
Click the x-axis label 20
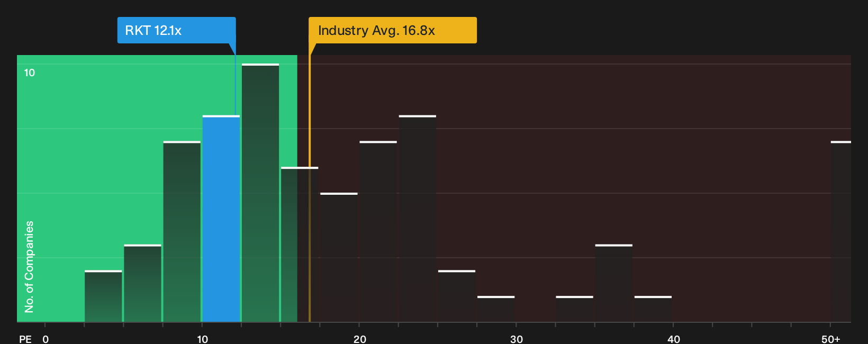tap(360, 339)
